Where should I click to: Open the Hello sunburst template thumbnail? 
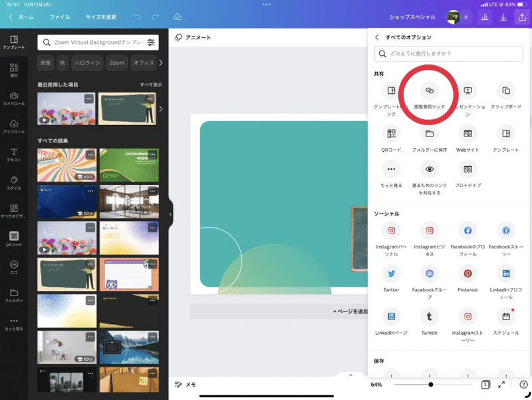coord(67,165)
